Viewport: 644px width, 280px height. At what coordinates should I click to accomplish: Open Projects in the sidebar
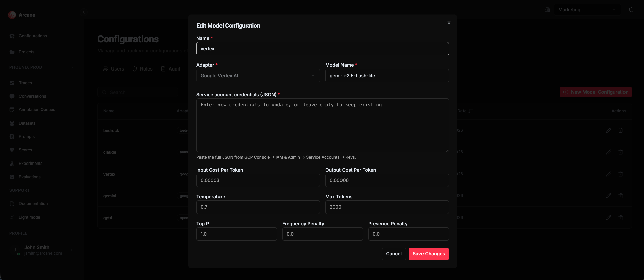[27, 52]
